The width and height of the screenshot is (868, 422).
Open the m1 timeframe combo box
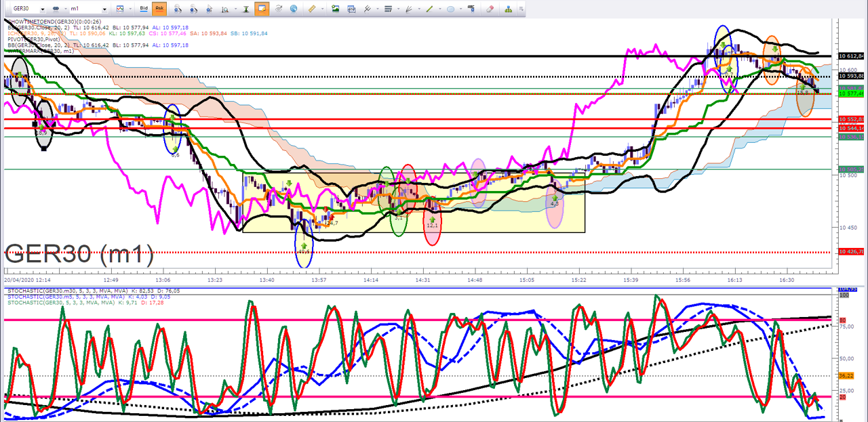pyautogui.click(x=88, y=9)
